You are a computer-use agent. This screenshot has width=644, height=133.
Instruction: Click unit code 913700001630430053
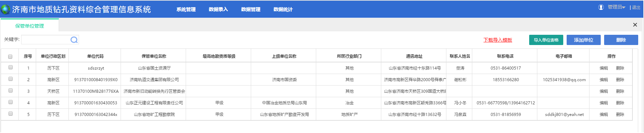(x=96, y=103)
